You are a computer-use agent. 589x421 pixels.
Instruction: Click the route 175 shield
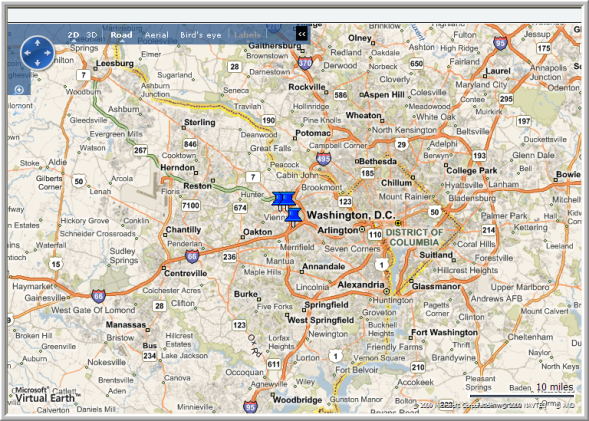(x=544, y=48)
